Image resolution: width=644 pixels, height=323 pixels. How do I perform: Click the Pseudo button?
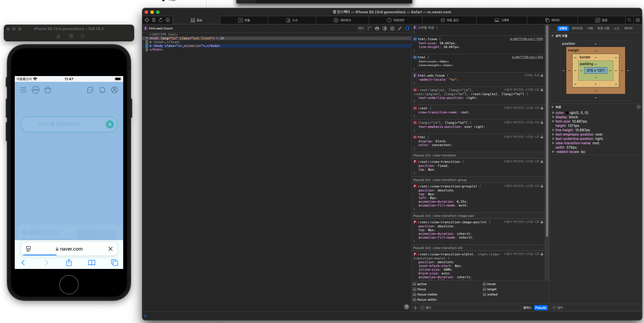[540, 308]
